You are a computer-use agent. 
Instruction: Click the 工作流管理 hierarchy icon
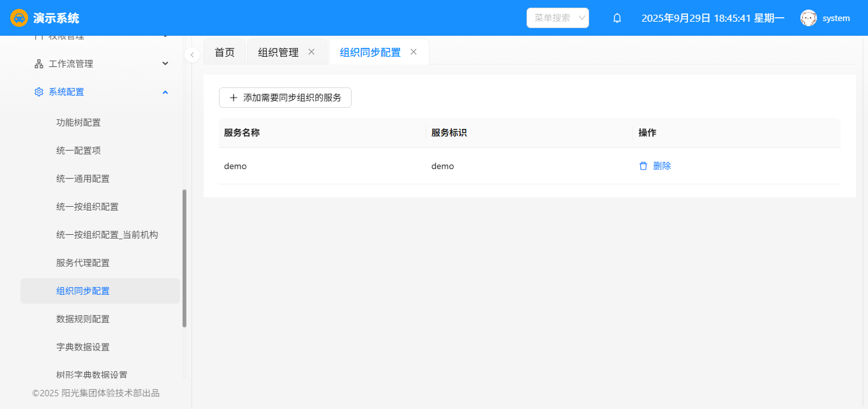[x=39, y=64]
